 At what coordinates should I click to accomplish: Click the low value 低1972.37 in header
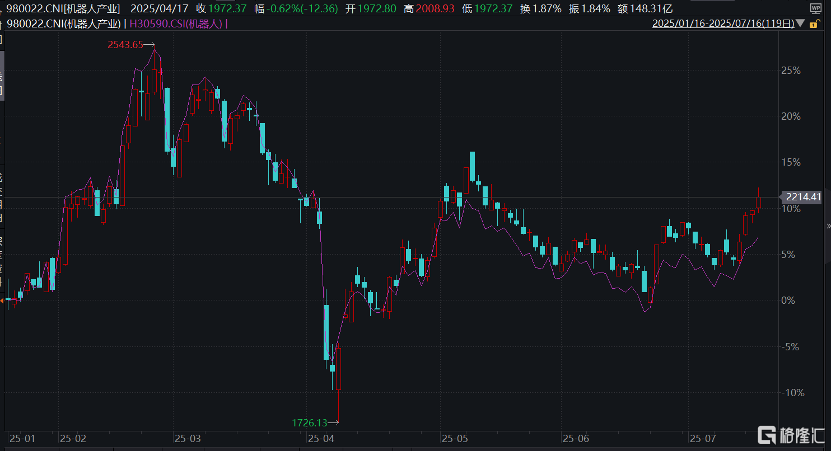(x=487, y=8)
